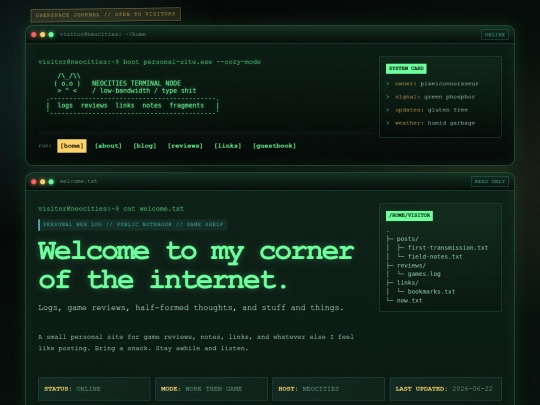Click the 'owner: pixelconnoisseur' row
Image resolution: width=540 pixels, height=405 pixels.
coord(433,84)
